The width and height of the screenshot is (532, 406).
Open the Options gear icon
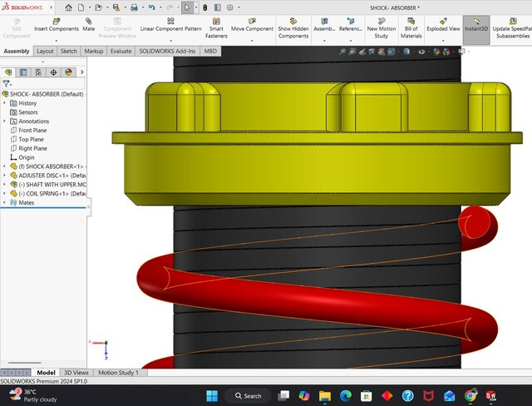click(230, 7)
